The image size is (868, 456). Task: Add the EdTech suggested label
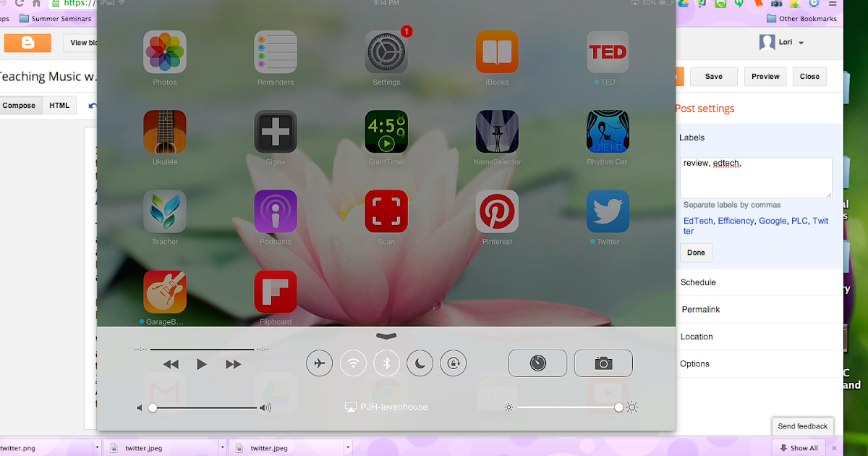(x=698, y=221)
